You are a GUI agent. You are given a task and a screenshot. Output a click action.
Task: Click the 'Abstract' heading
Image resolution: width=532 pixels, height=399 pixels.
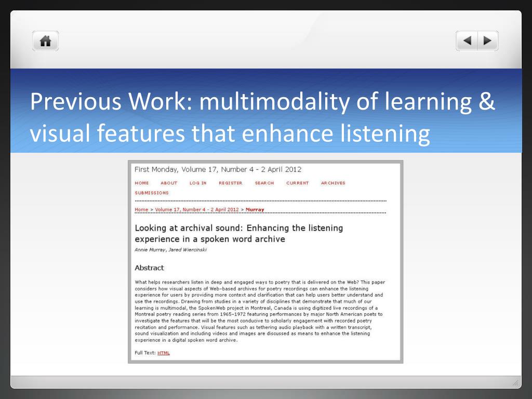(x=149, y=268)
